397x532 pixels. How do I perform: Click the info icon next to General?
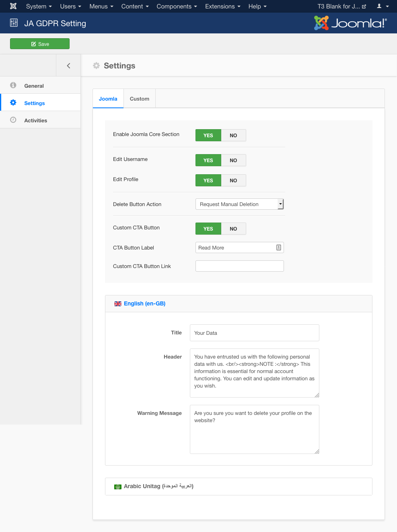click(x=13, y=85)
